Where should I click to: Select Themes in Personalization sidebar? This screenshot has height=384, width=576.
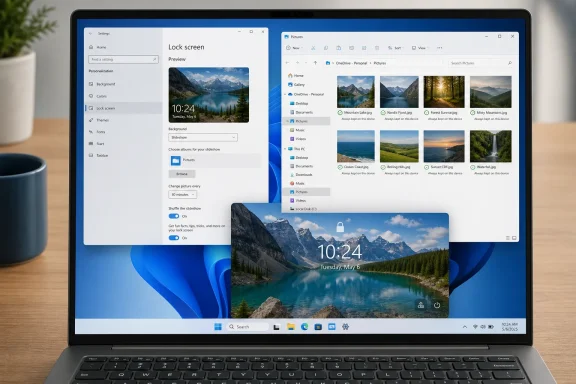tap(99, 120)
